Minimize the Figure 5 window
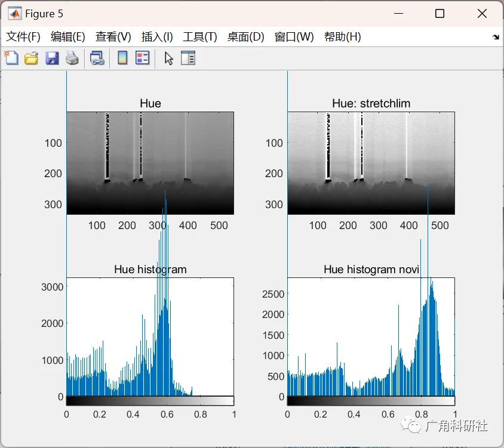 [398, 14]
